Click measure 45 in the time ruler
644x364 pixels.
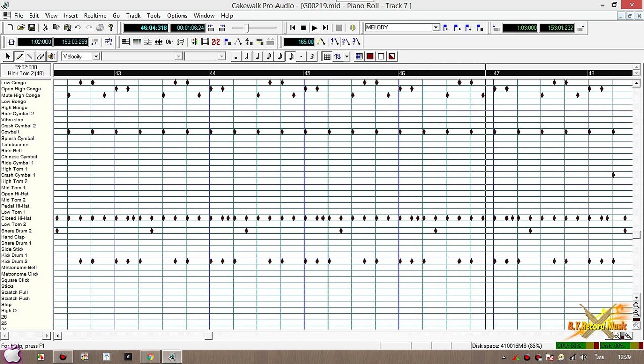click(307, 73)
